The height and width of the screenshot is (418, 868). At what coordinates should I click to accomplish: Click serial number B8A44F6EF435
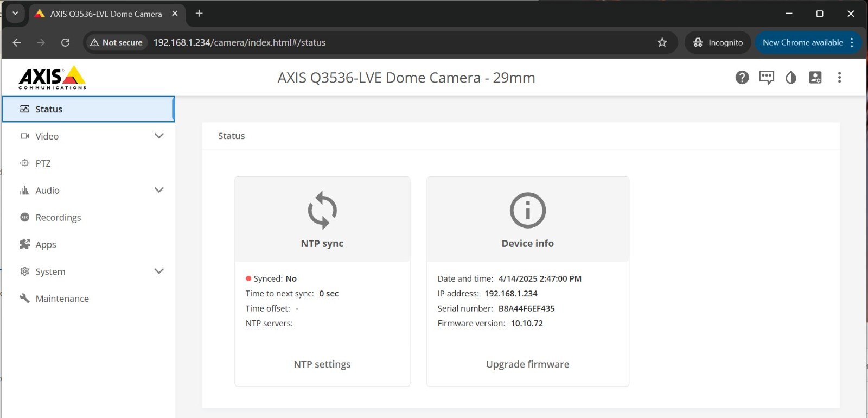(x=527, y=308)
